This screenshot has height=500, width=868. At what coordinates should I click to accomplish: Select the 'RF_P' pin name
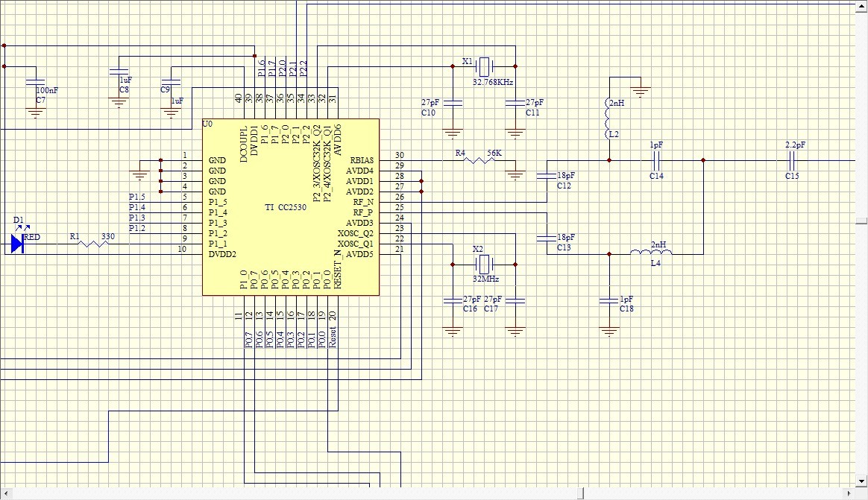coord(363,212)
